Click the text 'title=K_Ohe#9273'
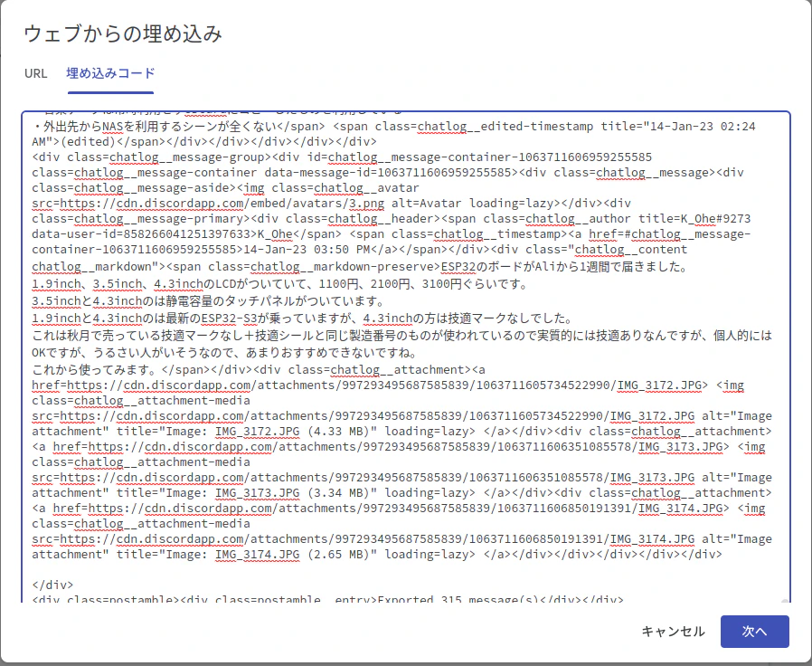This screenshot has height=666, width=812. point(694,218)
